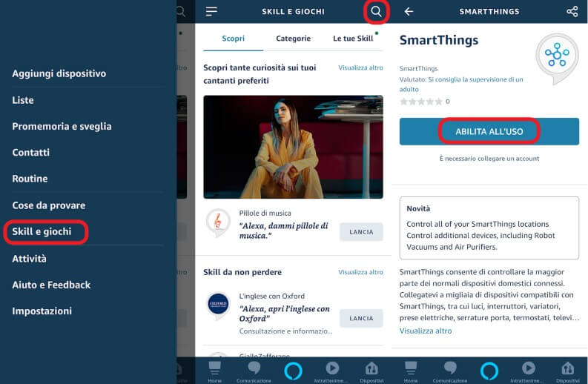The height and width of the screenshot is (384, 588).
Task: Open the hamburger menu in Skill e Giochi
Action: click(211, 11)
